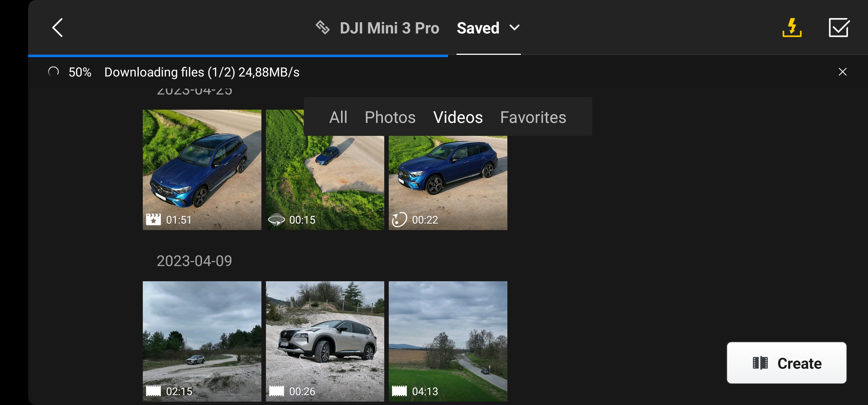The image size is (868, 405).
Task: Go back using the left arrow
Action: [x=58, y=28]
